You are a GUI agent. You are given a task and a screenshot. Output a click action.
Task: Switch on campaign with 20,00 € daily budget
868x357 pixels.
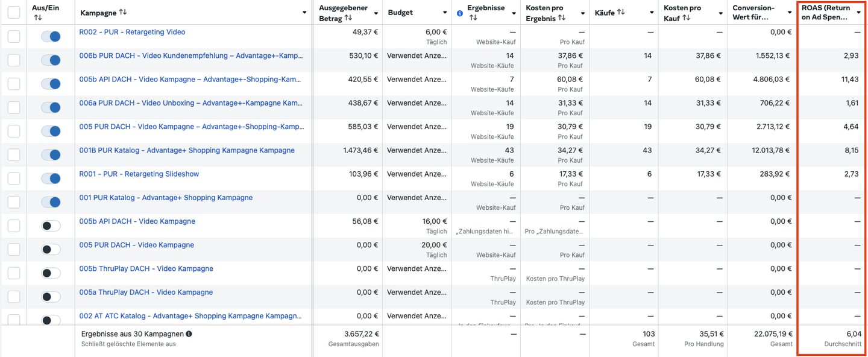(51, 249)
